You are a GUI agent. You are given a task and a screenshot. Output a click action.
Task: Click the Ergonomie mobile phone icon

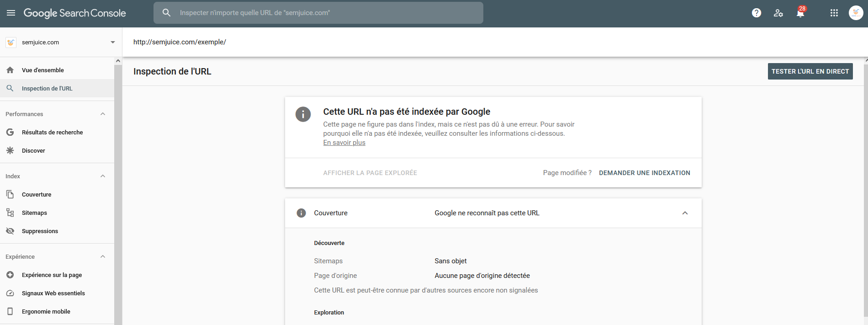[10, 311]
